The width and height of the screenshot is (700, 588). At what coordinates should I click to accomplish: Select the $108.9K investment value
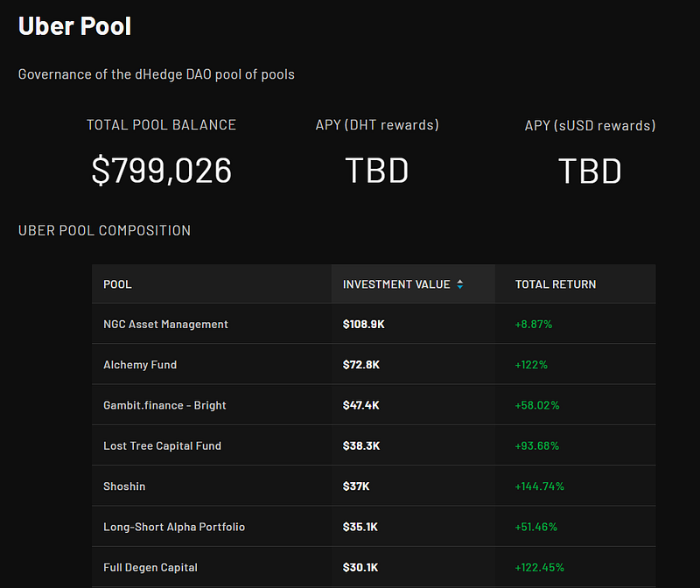[x=363, y=324]
